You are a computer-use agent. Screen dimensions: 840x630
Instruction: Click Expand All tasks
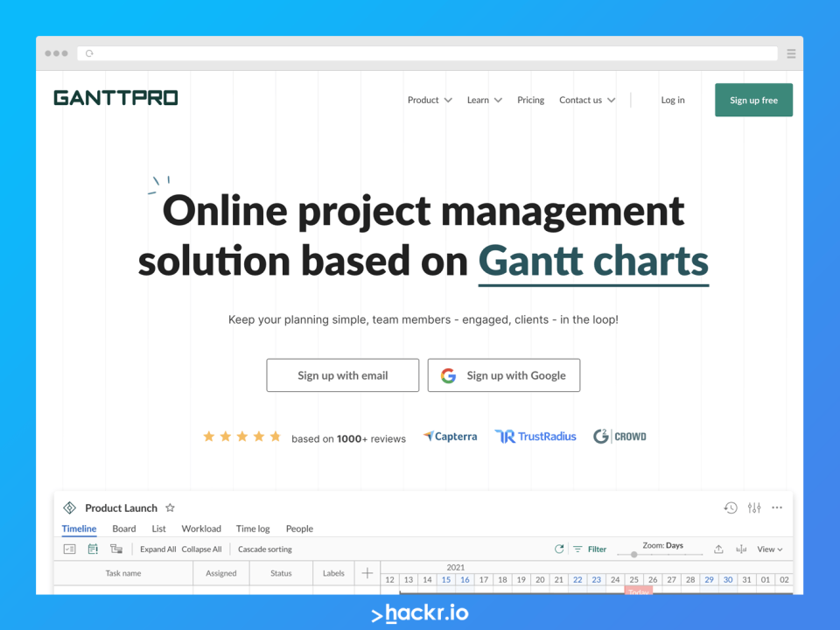pos(158,549)
